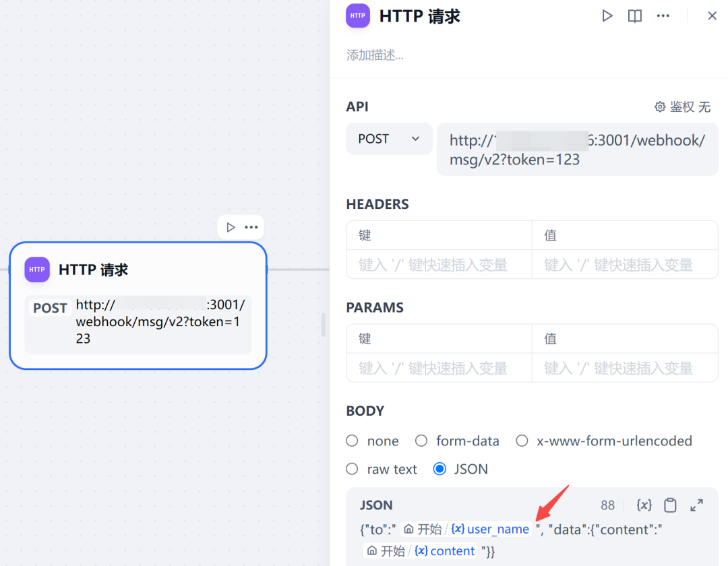Click the API URL input field
This screenshot has width=728, height=566.
(577, 150)
